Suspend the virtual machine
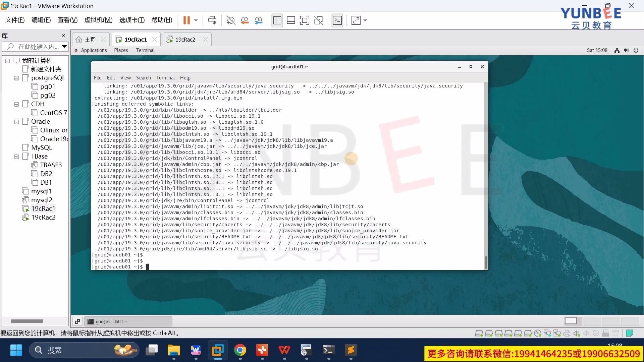 coord(187,20)
